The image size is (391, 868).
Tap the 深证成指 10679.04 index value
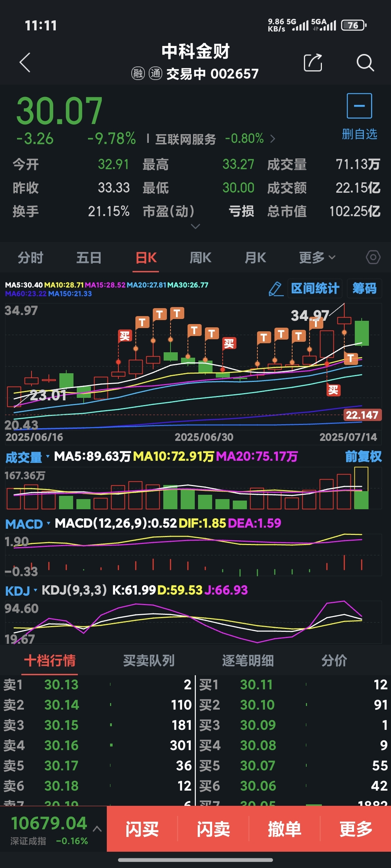[49, 824]
